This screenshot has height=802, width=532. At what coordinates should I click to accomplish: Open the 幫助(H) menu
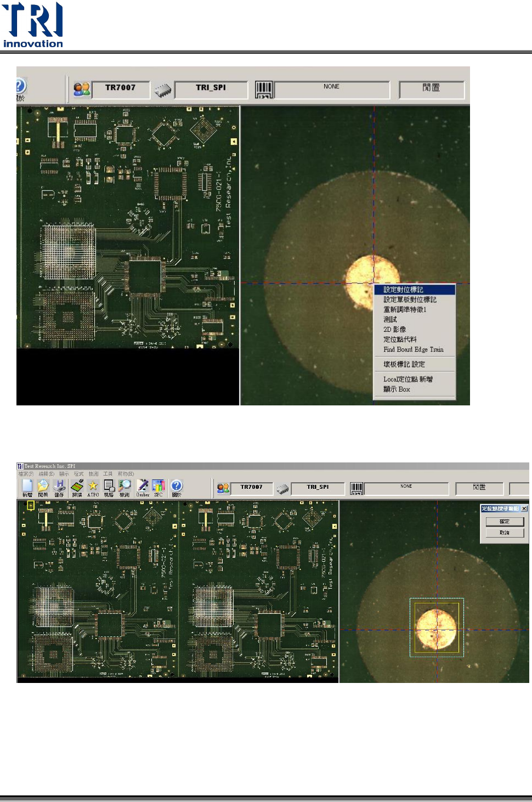(x=126, y=474)
